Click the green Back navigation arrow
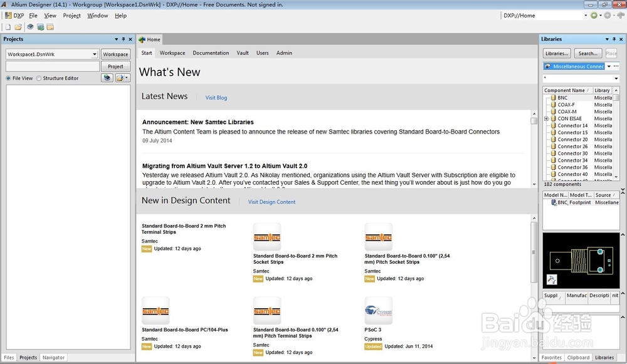Viewport: 627px width, 364px height. tap(594, 16)
